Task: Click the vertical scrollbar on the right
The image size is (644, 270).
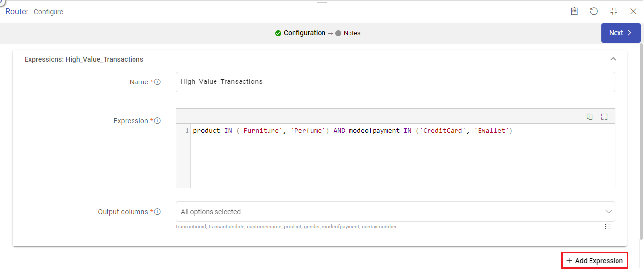Action: 641,147
